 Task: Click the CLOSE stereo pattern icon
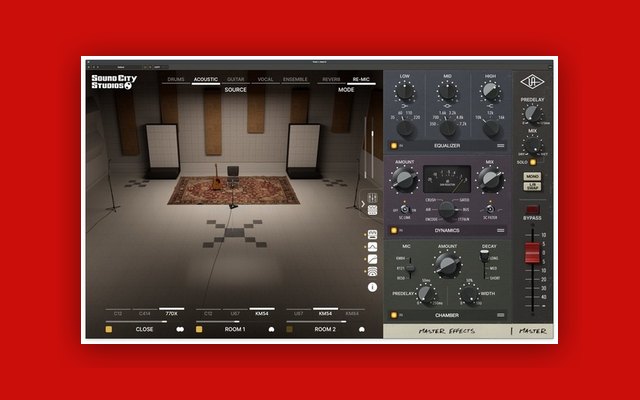[180, 329]
